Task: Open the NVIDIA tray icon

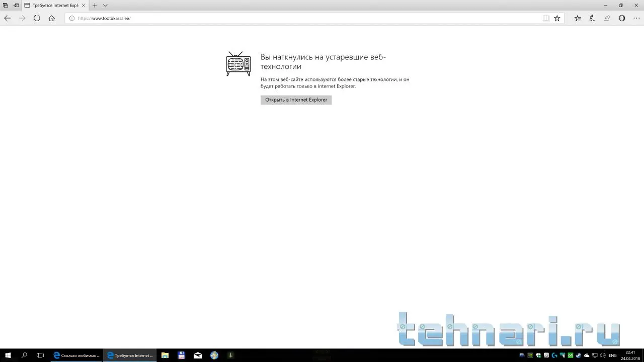Action: (x=530, y=355)
